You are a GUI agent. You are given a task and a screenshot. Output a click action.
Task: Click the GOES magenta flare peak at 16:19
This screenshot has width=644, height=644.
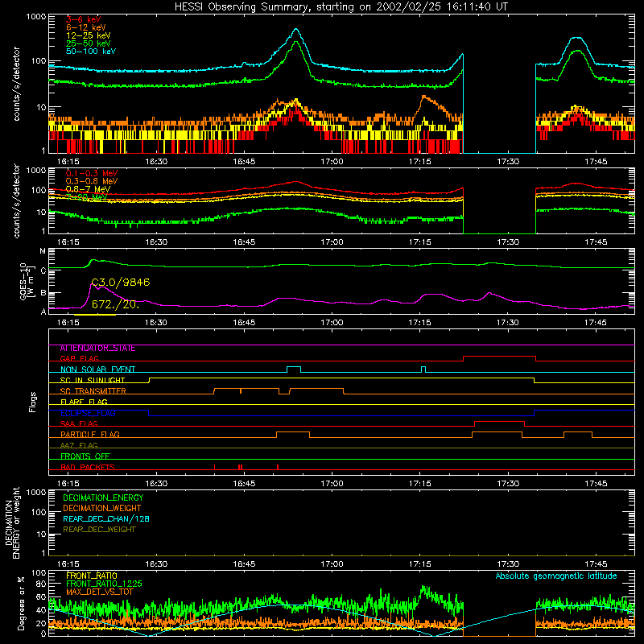click(x=92, y=283)
